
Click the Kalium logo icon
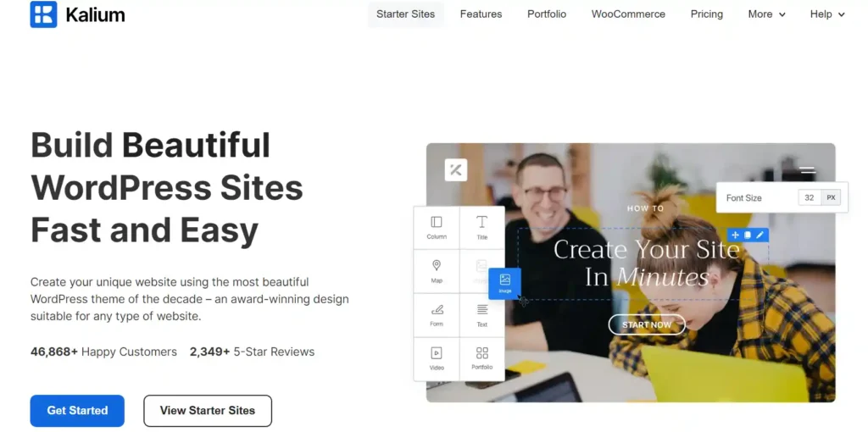pyautogui.click(x=43, y=14)
